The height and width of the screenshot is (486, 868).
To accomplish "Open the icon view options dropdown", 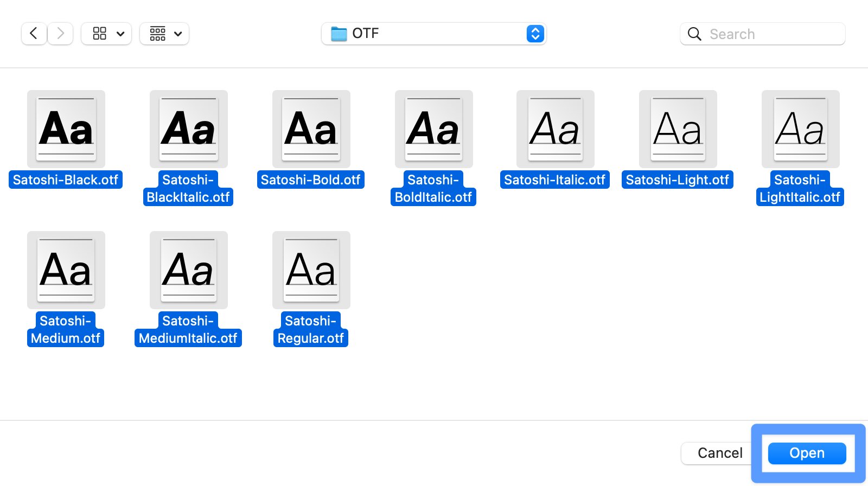I will tap(106, 34).
